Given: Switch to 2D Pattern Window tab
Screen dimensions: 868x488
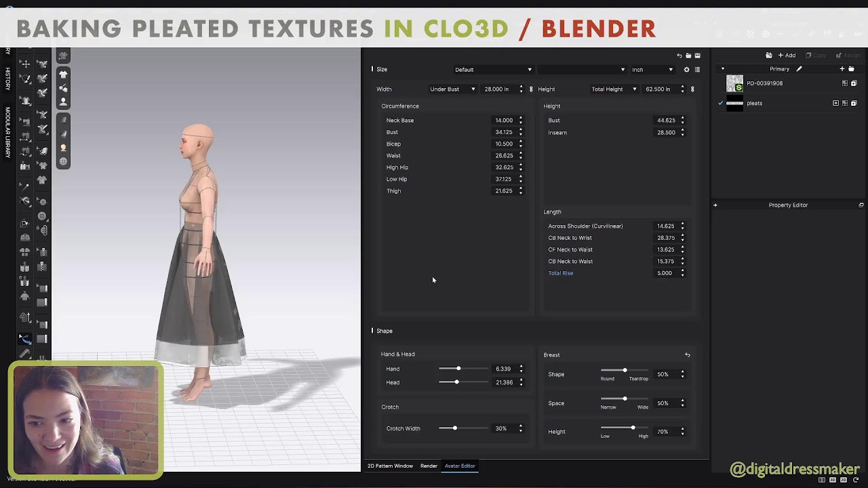Looking at the screenshot, I should [390, 466].
